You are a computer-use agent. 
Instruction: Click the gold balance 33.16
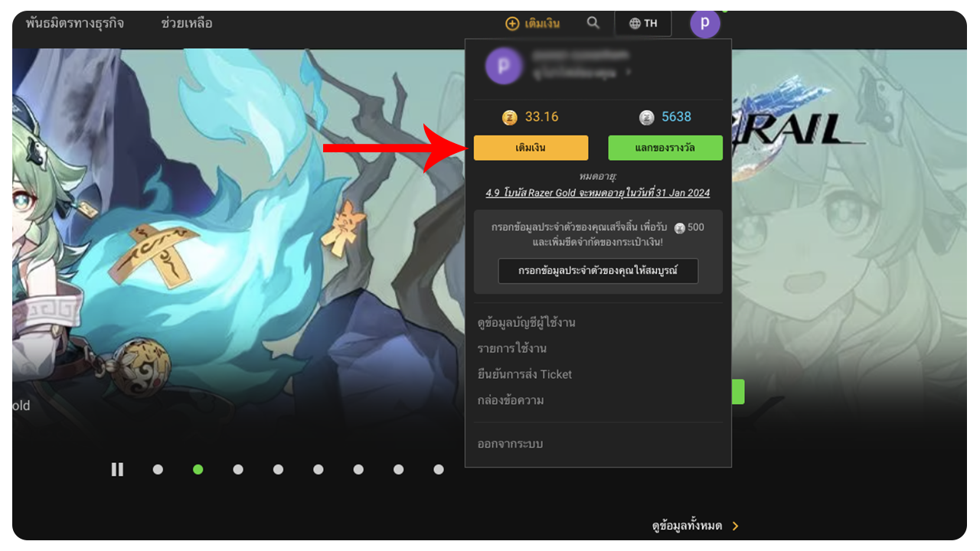point(541,117)
